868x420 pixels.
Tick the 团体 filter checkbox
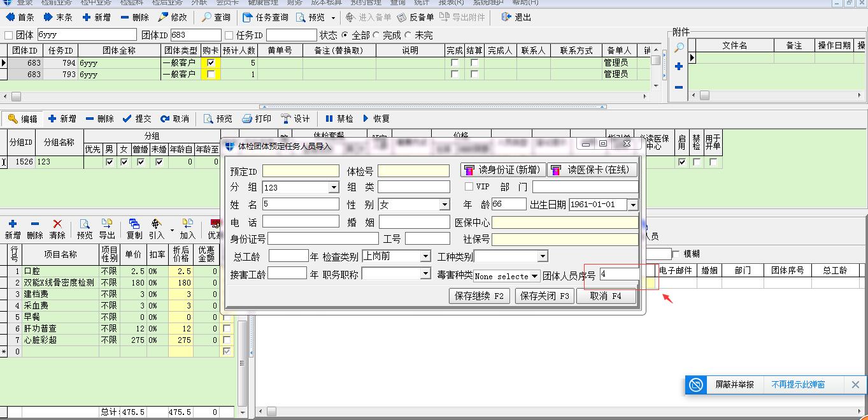[x=9, y=35]
